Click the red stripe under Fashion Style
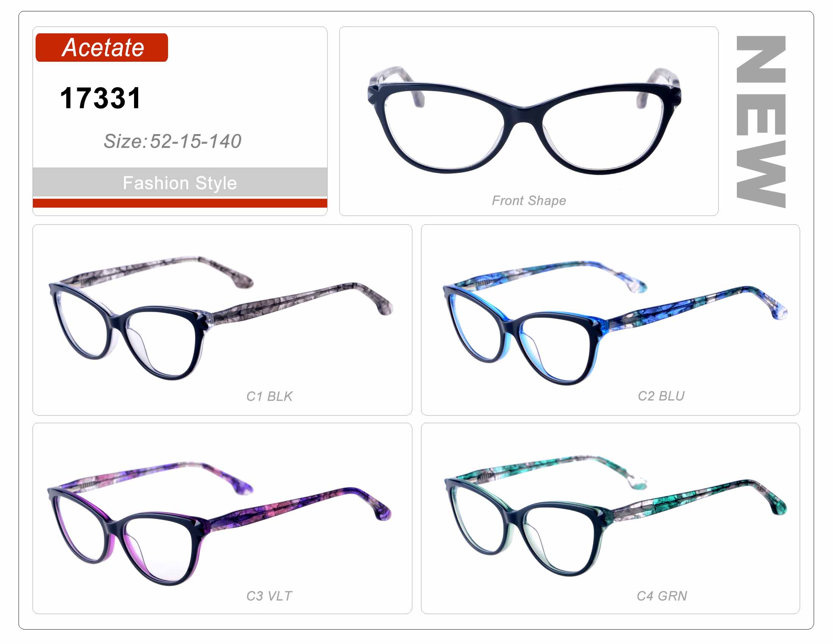The height and width of the screenshot is (644, 833). [x=179, y=203]
